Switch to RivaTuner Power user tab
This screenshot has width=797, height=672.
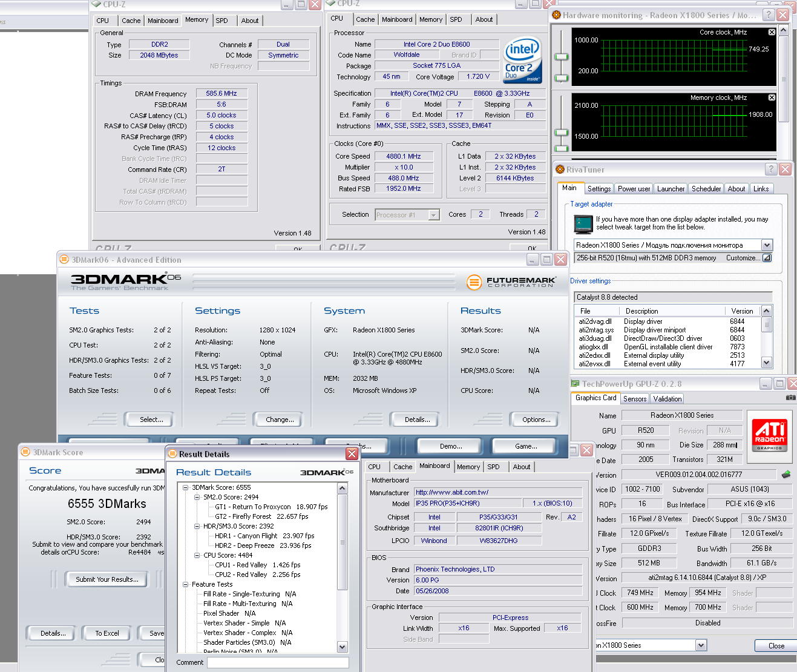tap(634, 189)
